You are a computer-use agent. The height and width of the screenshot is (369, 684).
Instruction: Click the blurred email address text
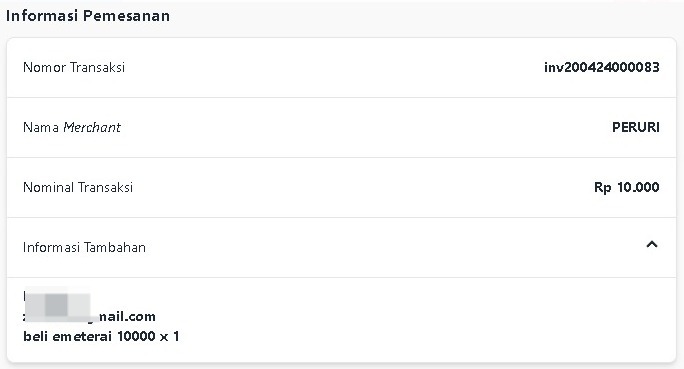[89, 316]
